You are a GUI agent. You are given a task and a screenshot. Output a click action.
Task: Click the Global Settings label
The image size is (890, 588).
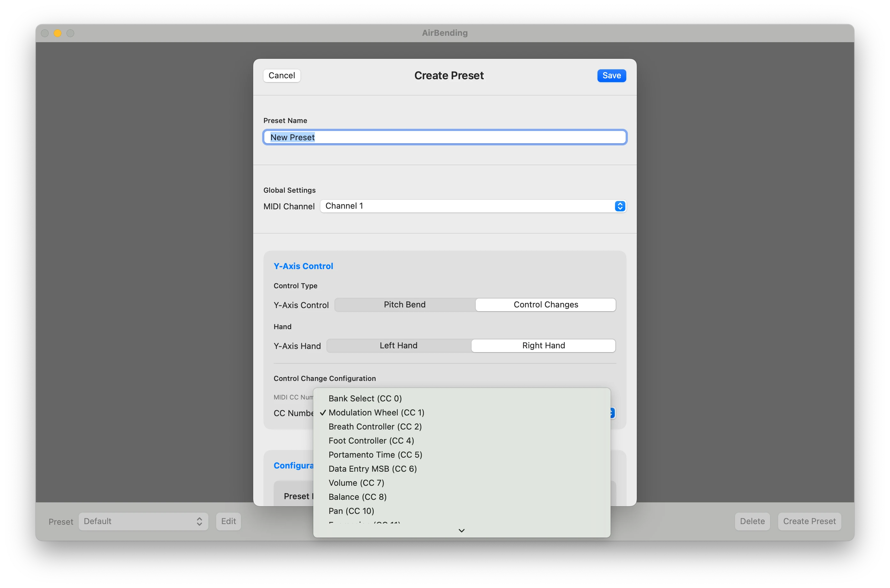289,190
